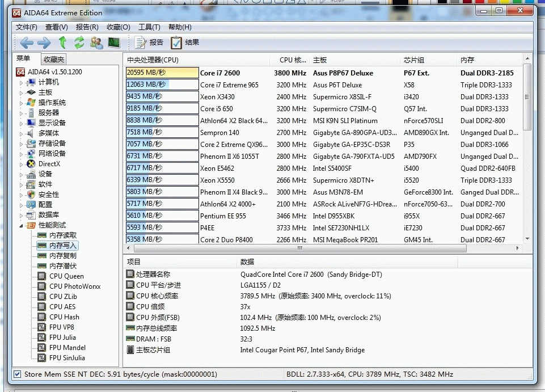The image size is (545, 392).
Task: Open the 工具(T) menu
Action: point(149,27)
